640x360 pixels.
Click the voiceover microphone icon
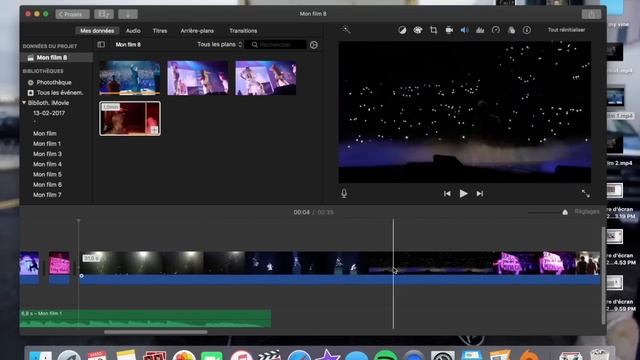344,193
